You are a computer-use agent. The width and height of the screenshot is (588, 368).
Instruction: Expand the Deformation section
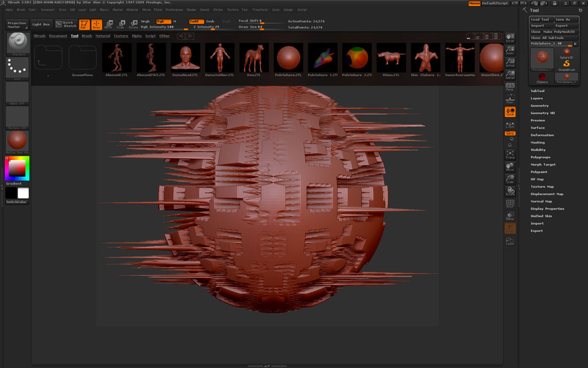click(x=542, y=135)
